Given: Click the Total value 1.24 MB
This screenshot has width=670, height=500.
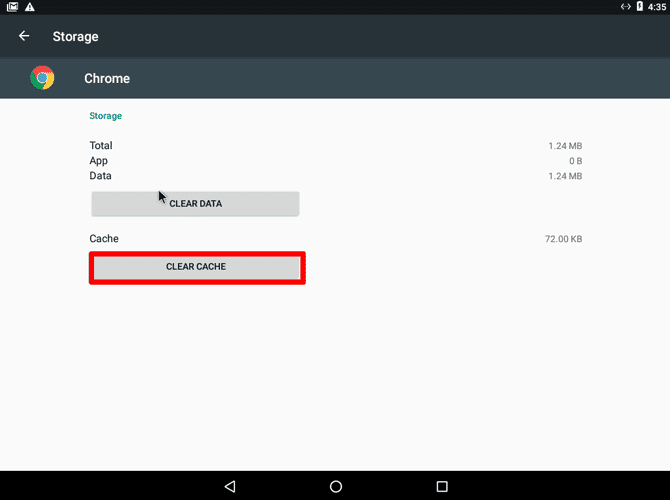Looking at the screenshot, I should (565, 146).
